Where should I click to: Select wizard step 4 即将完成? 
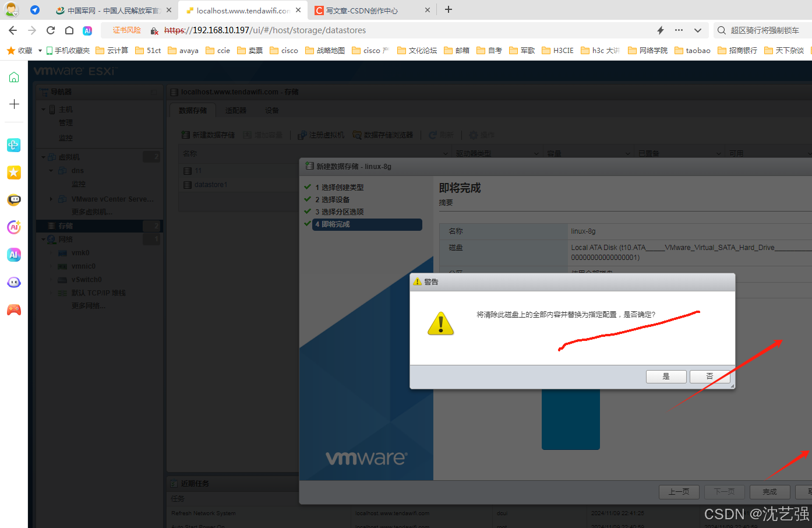(367, 224)
